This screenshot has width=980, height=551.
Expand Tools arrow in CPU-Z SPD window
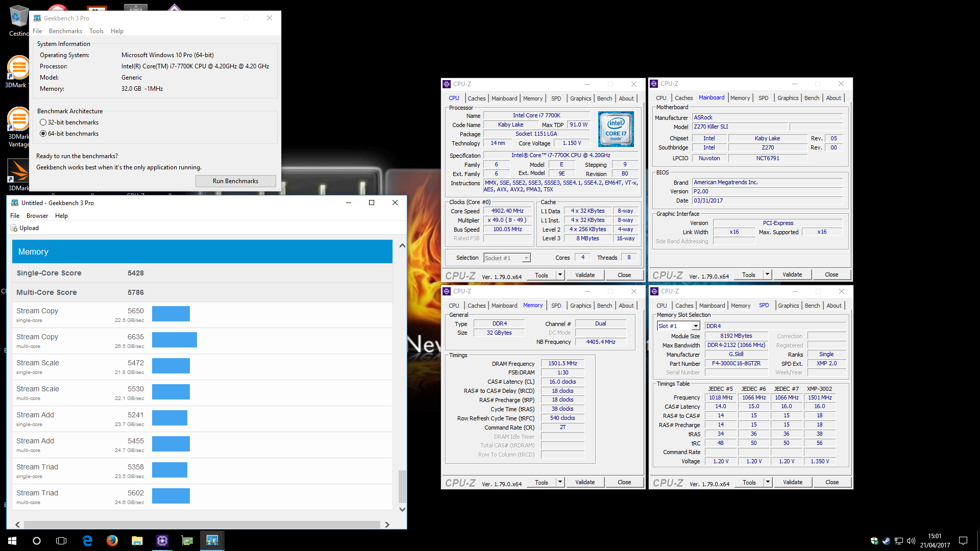coord(768,482)
